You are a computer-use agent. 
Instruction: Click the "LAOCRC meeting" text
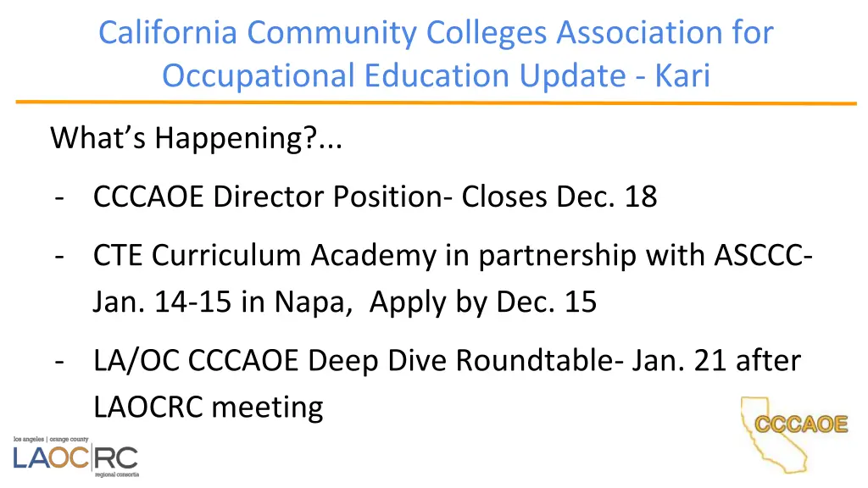[209, 408]
